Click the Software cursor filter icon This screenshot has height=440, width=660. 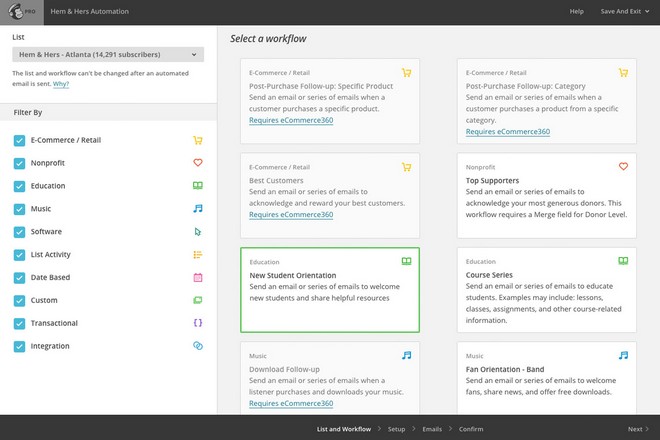point(198,232)
